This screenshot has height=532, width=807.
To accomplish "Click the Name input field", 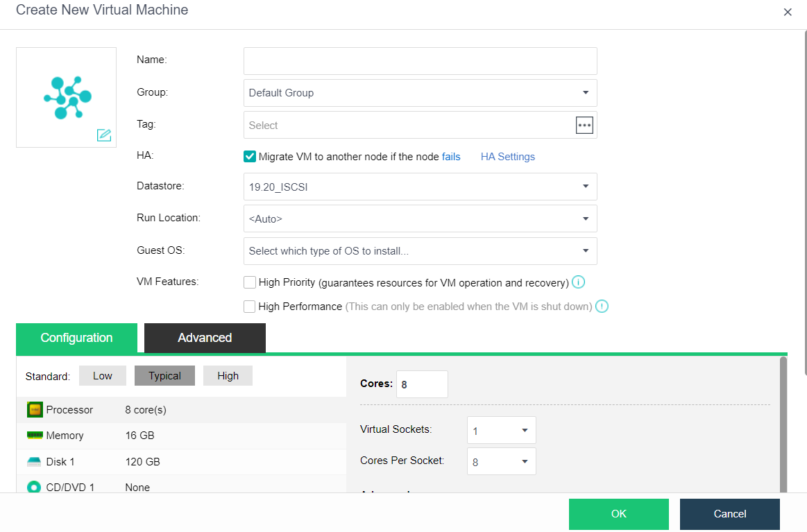I will pyautogui.click(x=420, y=61).
